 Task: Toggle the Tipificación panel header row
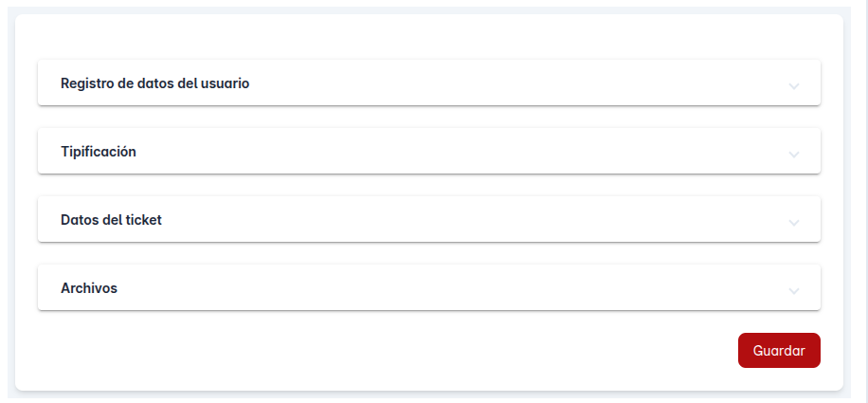point(428,152)
